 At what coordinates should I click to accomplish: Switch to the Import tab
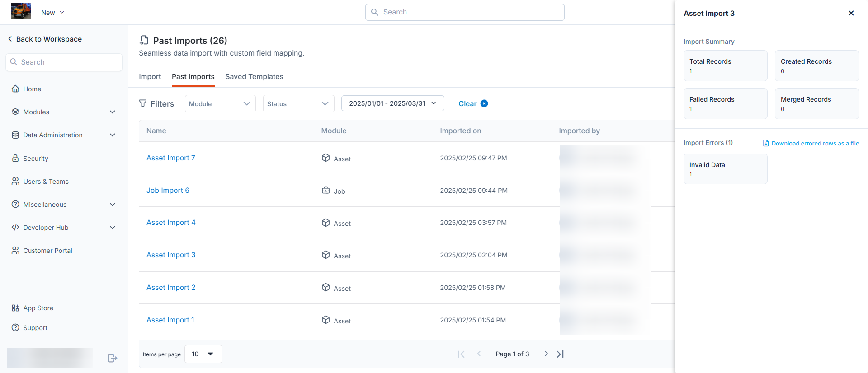pyautogui.click(x=150, y=77)
